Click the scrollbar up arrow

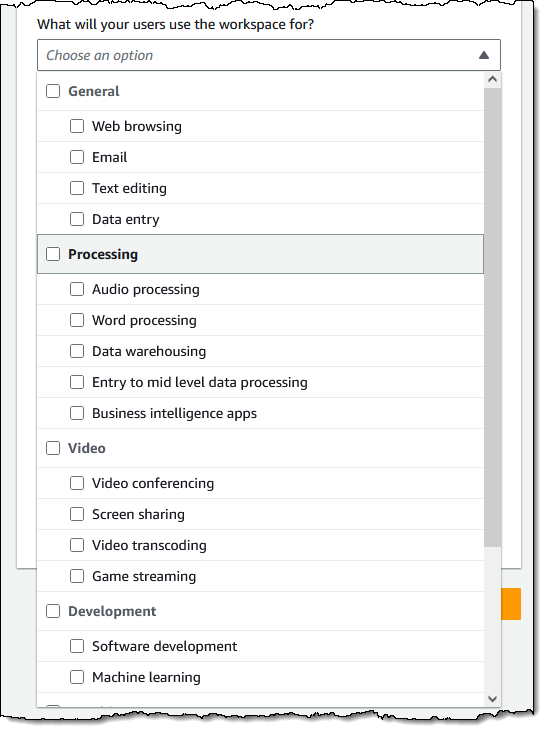492,80
